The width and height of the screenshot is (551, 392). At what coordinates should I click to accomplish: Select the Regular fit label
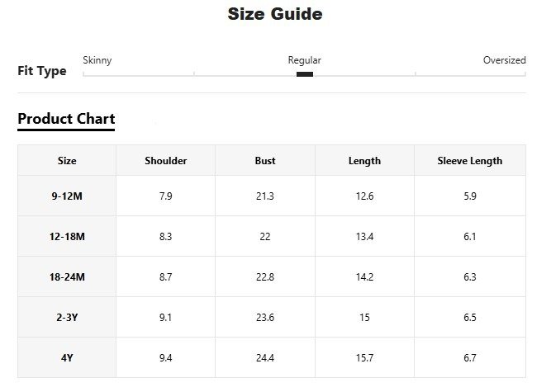click(304, 60)
